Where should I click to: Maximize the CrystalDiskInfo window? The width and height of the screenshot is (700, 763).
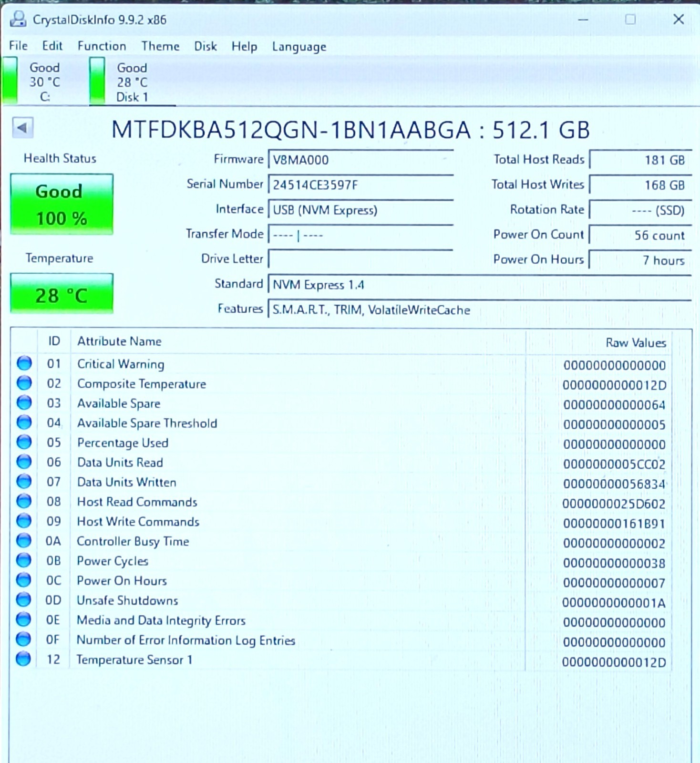pos(630,20)
